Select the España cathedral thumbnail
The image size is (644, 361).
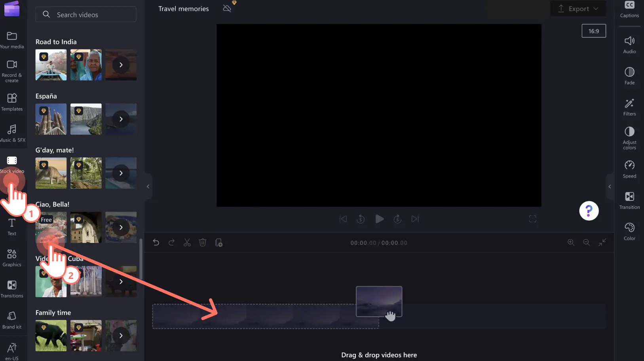[51, 119]
